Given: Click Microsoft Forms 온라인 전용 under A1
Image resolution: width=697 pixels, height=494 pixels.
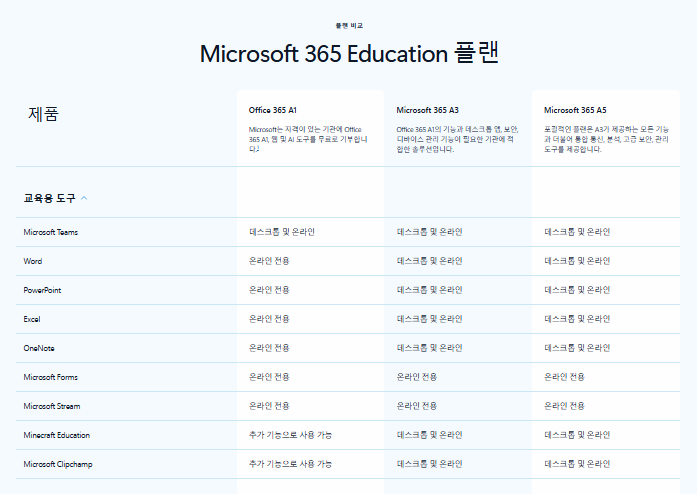Looking at the screenshot, I should pos(269,377).
